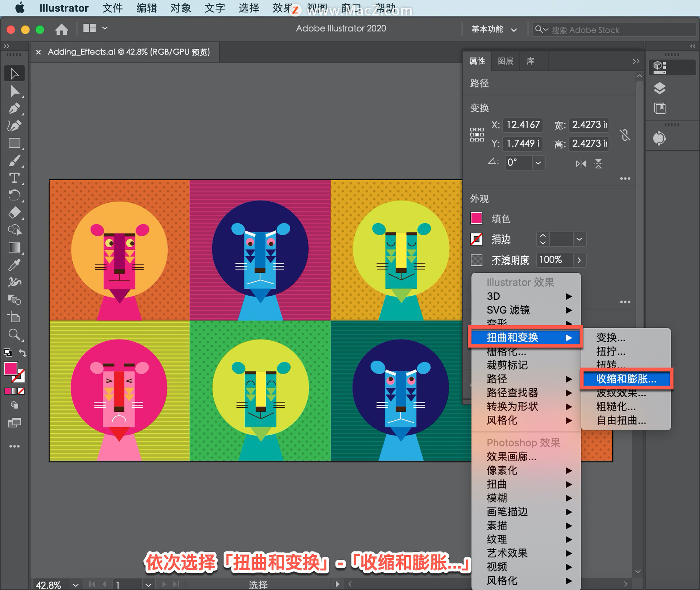Click the X position input field
Viewport: 700px width, 590px height.
pyautogui.click(x=522, y=125)
